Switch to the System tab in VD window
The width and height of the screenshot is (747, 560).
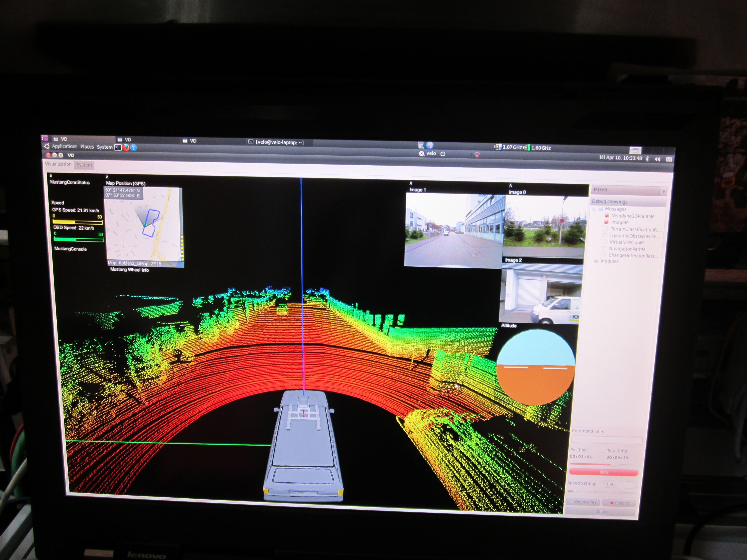point(84,165)
